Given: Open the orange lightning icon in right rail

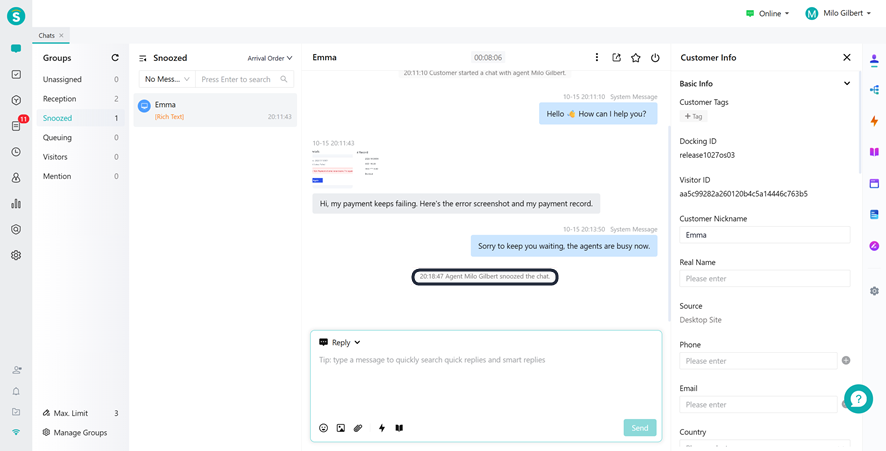Looking at the screenshot, I should pyautogui.click(x=874, y=120).
